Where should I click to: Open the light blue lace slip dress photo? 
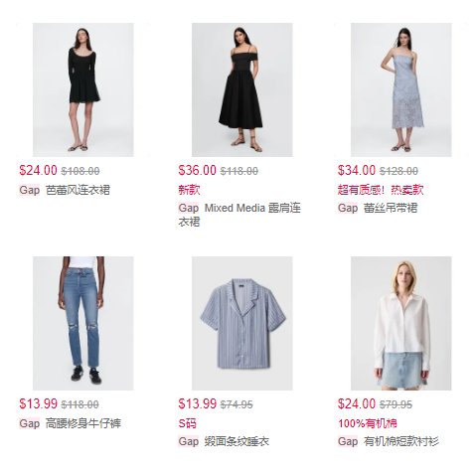[x=401, y=89]
